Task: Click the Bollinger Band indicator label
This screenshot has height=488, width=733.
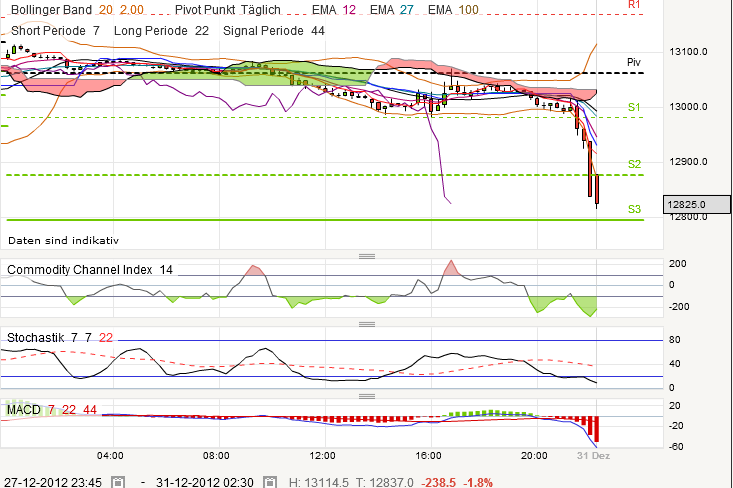Action: pyautogui.click(x=51, y=9)
